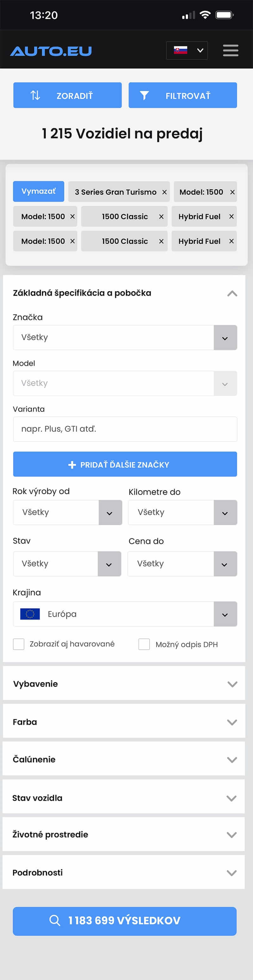This screenshot has width=253, height=980.
Task: Click the Varianta input field
Action: pyautogui.click(x=125, y=429)
